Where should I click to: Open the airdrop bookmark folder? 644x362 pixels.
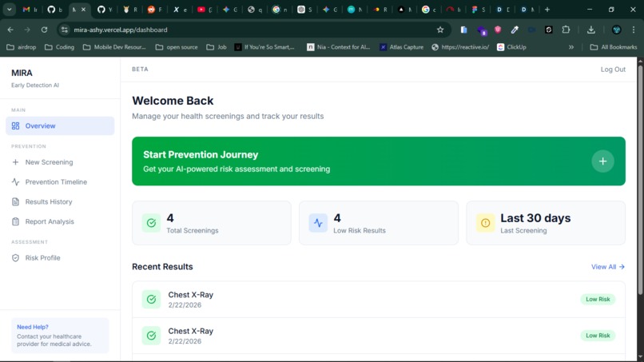(x=22, y=47)
